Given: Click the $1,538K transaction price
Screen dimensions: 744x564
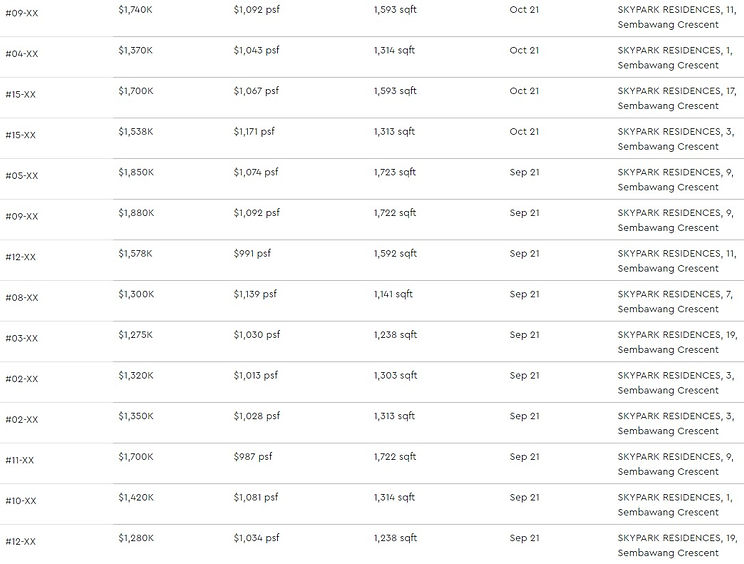Looking at the screenshot, I should point(136,131).
